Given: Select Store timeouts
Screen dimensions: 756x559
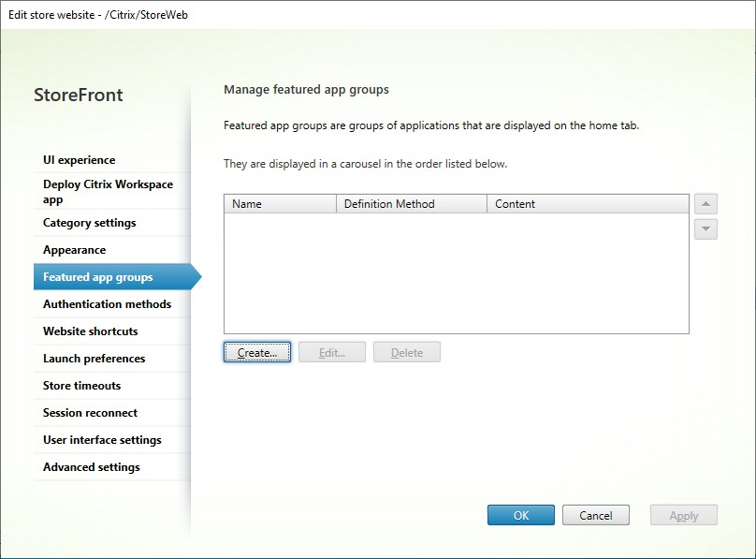Looking at the screenshot, I should click(x=82, y=385).
